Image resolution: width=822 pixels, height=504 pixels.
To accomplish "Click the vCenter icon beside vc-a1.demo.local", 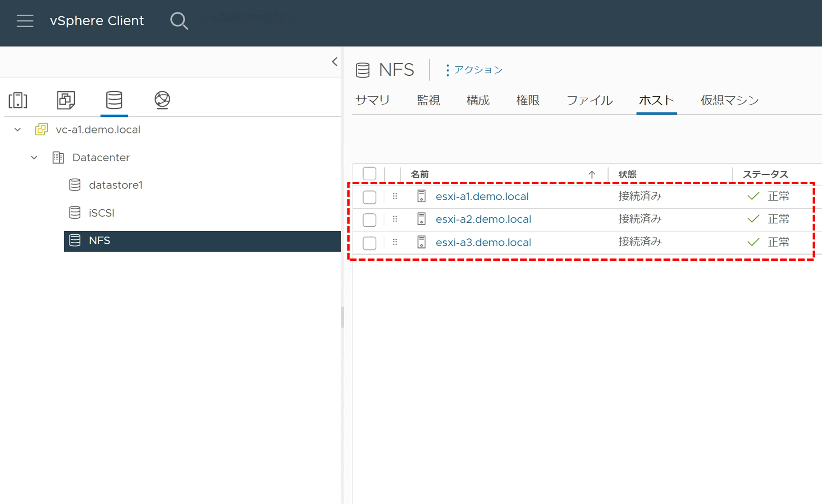I will [42, 129].
